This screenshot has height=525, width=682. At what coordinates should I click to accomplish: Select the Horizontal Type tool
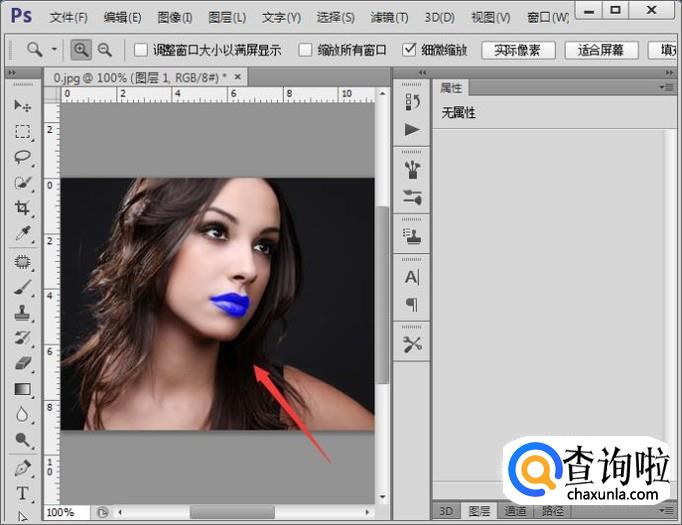tap(22, 493)
